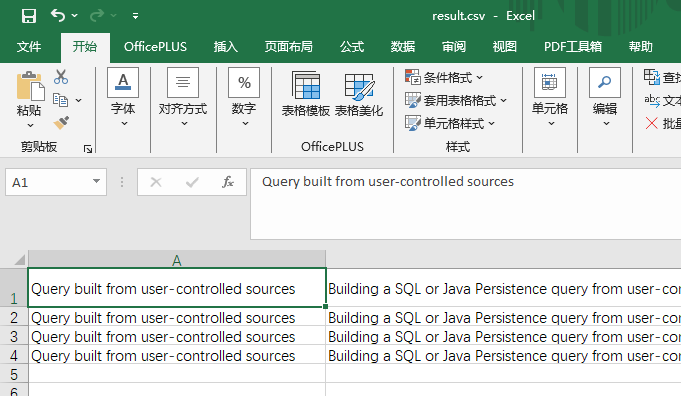Image resolution: width=681 pixels, height=396 pixels.
Task: Click empty cell A5
Action: 177,374
